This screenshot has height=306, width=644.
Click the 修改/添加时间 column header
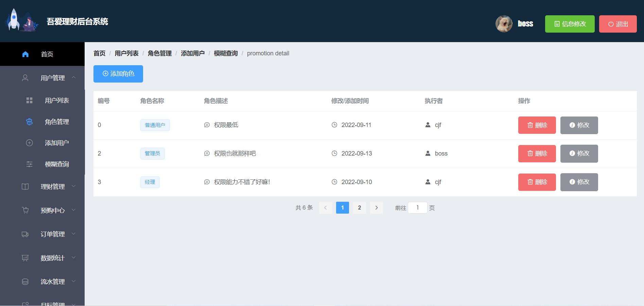click(x=350, y=101)
